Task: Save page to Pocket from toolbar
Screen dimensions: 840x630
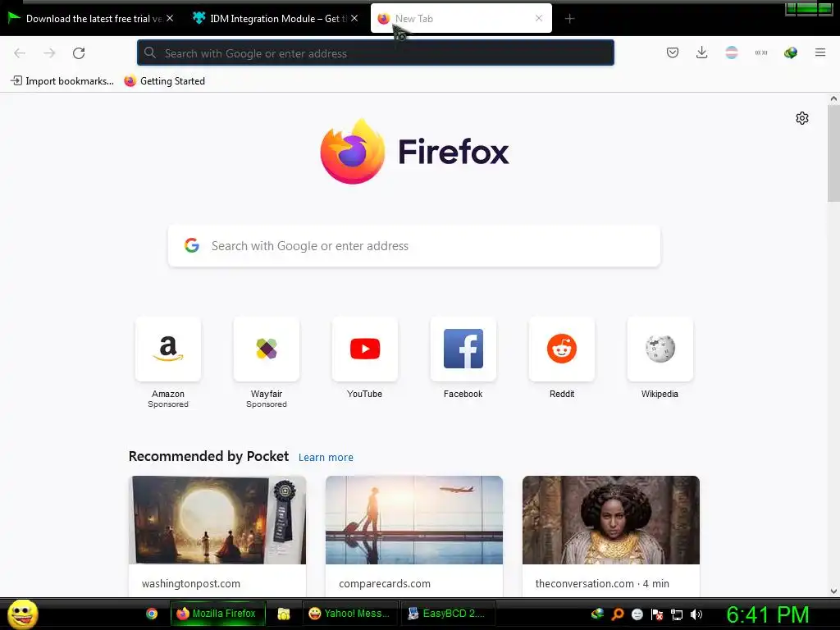Action: pos(673,52)
